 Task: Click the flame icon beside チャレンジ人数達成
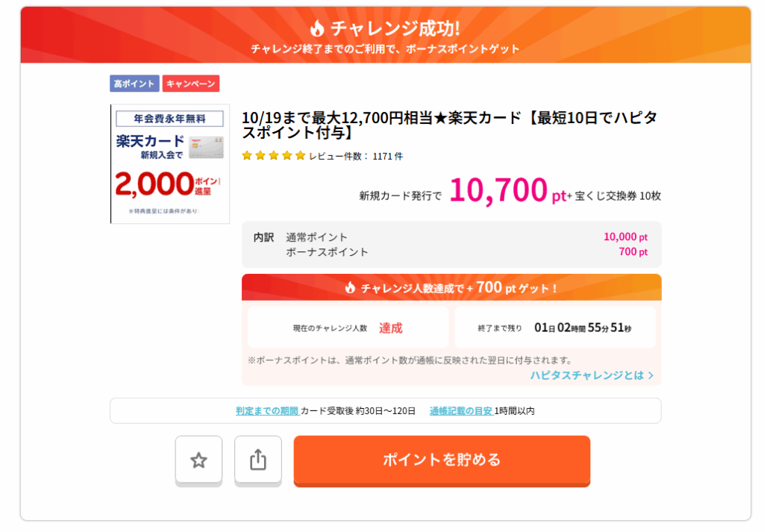(x=350, y=288)
